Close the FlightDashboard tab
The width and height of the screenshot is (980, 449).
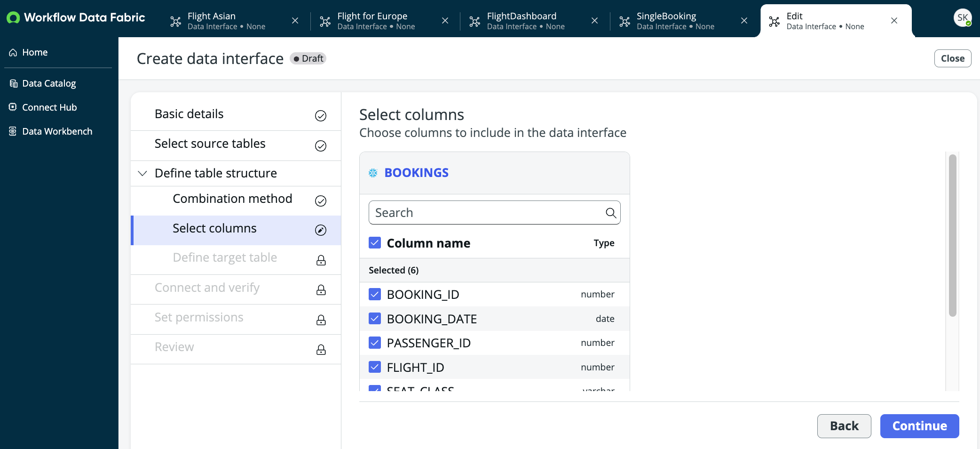tap(594, 21)
